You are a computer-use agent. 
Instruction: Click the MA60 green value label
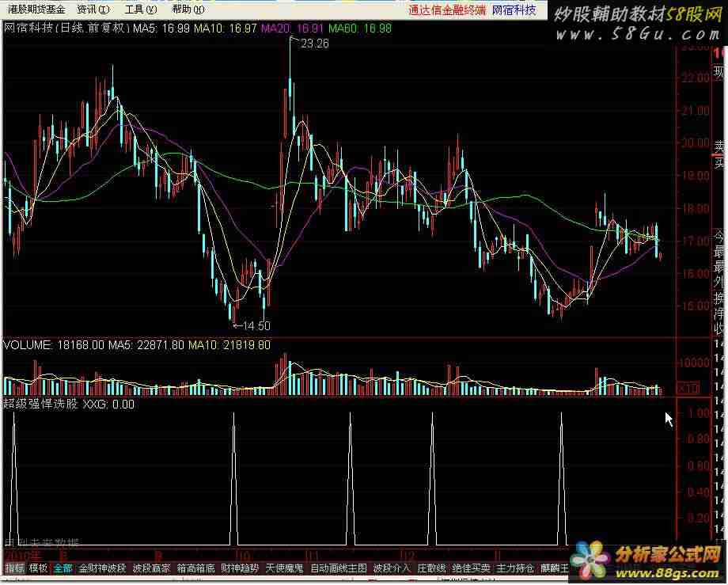coord(360,28)
